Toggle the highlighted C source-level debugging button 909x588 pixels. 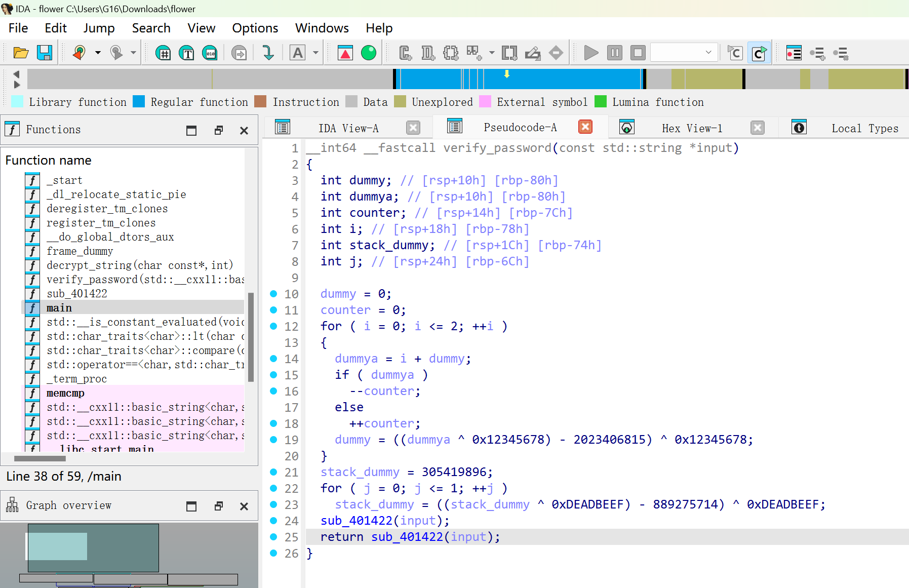tap(759, 53)
